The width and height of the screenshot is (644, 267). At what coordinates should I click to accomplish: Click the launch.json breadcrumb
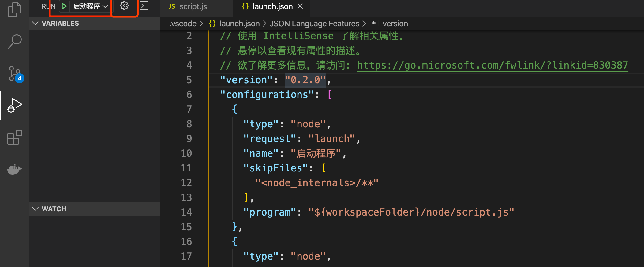[x=239, y=24]
